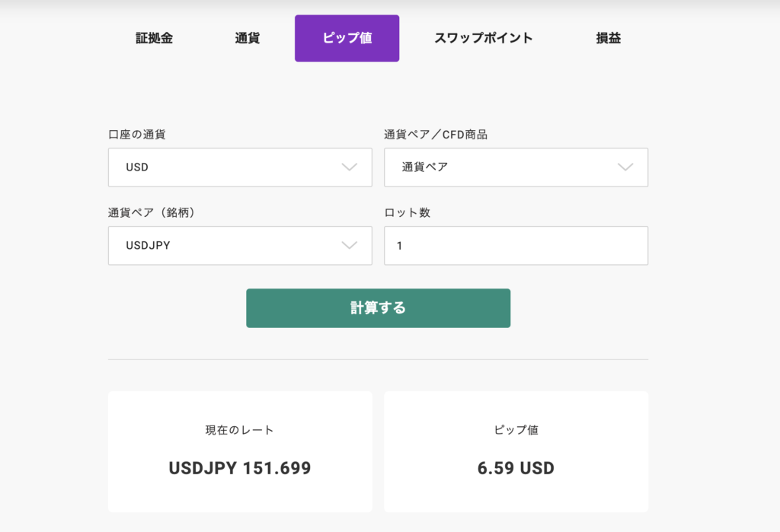
Task: Click the 6.59 USD pip value
Action: pyautogui.click(x=516, y=468)
